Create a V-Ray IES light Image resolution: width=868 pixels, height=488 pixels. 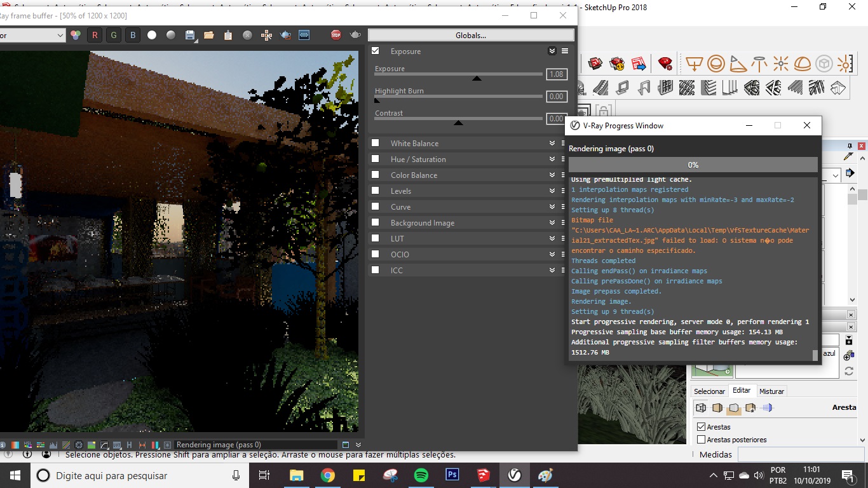pos(759,64)
